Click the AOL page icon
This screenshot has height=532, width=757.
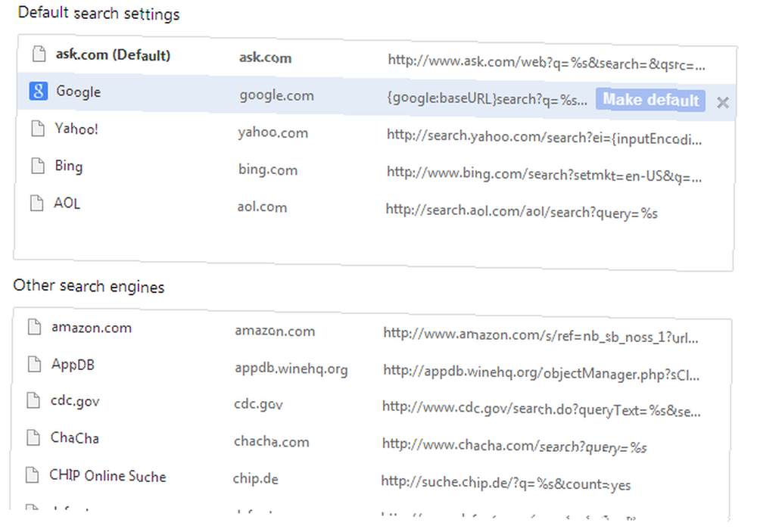(36, 203)
